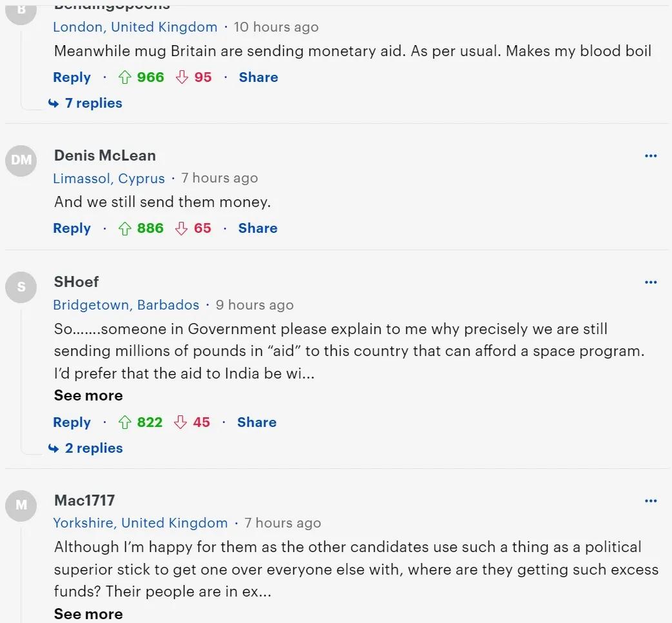The height and width of the screenshot is (623, 672).
Task: Reply to Denis McLean's comment
Action: click(72, 228)
